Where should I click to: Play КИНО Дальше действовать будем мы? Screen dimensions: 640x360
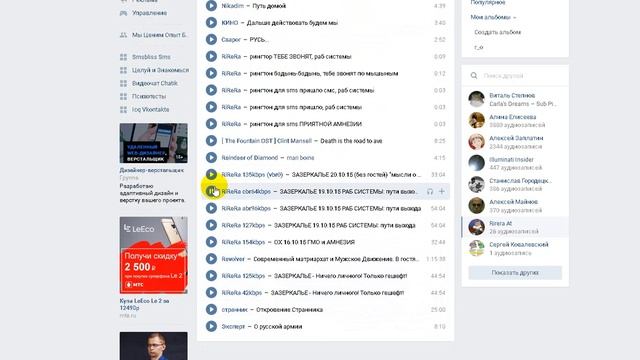(x=211, y=22)
